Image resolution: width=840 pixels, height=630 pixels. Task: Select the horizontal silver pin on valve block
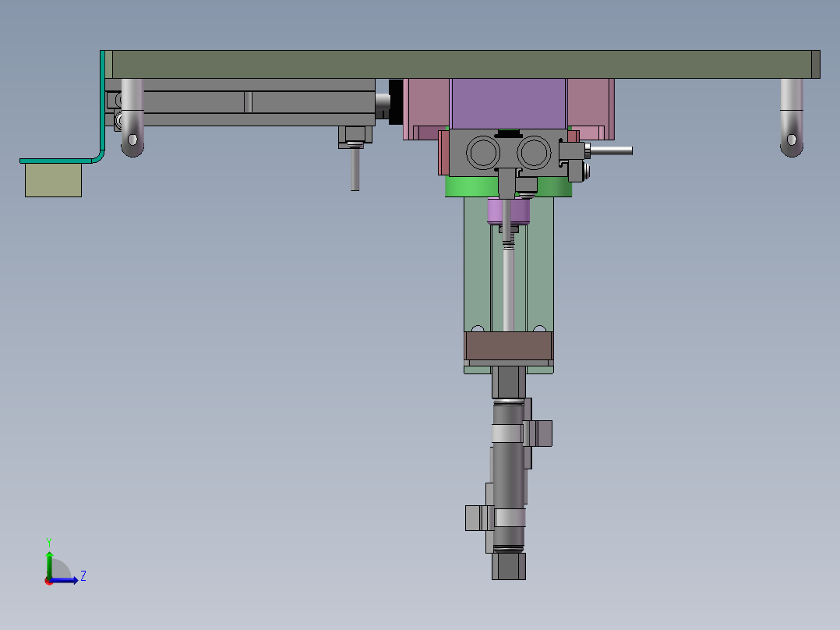point(611,150)
